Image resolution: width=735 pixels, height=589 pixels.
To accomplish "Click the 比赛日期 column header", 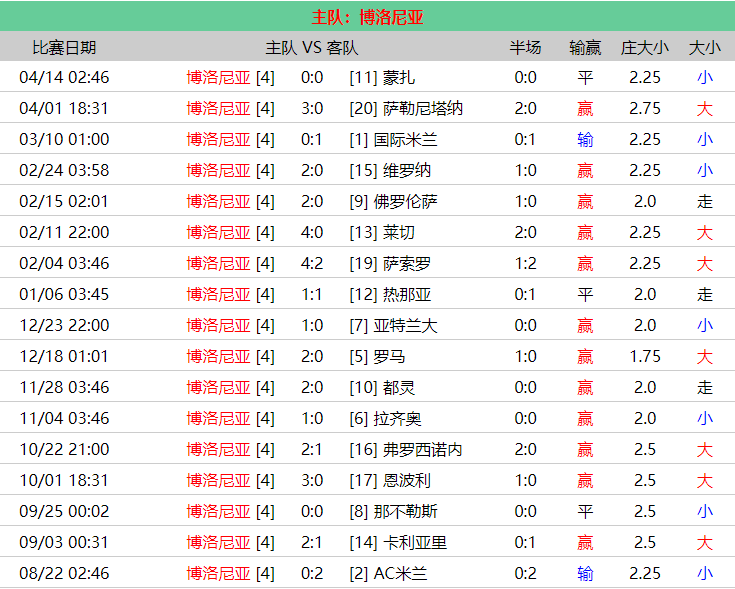I will tap(64, 47).
